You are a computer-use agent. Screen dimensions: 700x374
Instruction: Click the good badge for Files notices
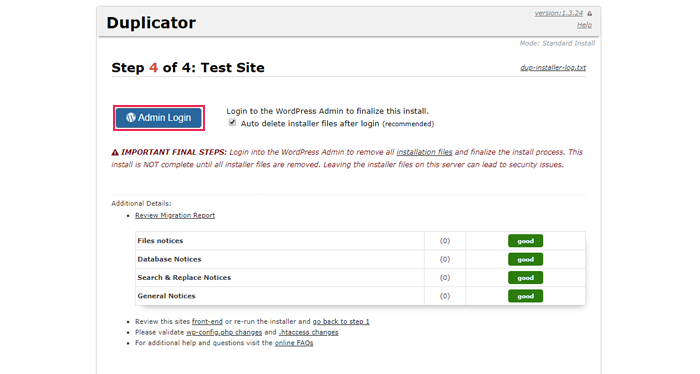[525, 241]
